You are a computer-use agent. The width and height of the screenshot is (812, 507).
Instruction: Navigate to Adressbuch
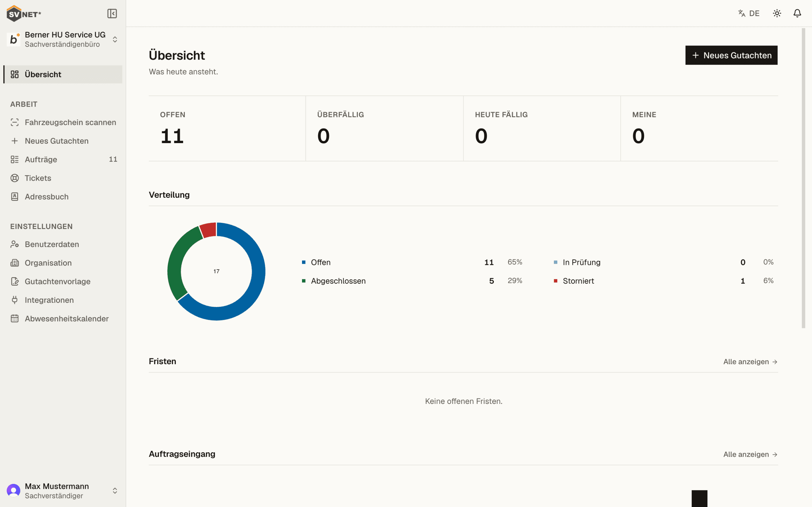click(63, 197)
